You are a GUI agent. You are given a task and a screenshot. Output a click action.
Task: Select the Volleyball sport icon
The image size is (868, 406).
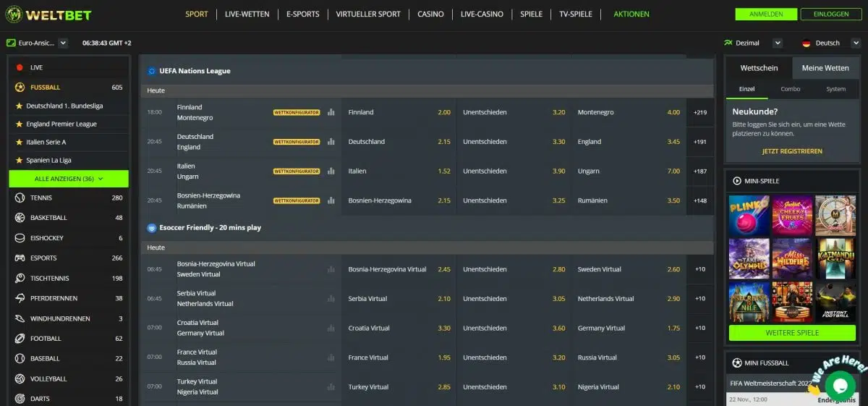20,378
